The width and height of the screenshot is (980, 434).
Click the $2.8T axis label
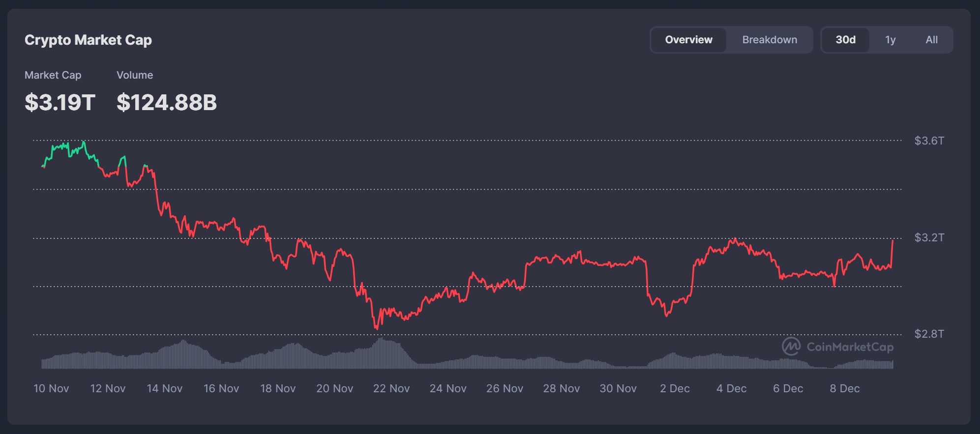click(x=929, y=334)
